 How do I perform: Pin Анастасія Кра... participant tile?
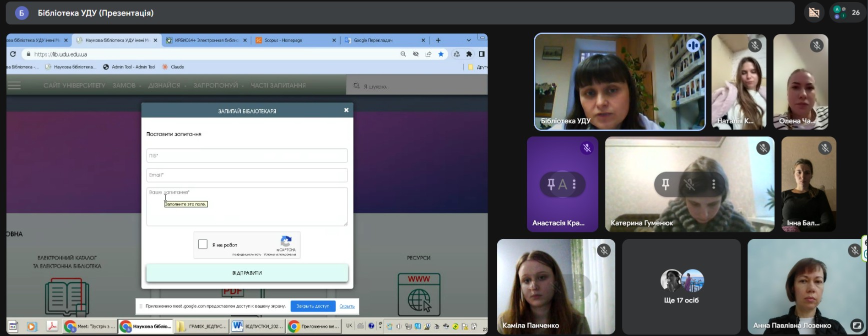pyautogui.click(x=551, y=184)
